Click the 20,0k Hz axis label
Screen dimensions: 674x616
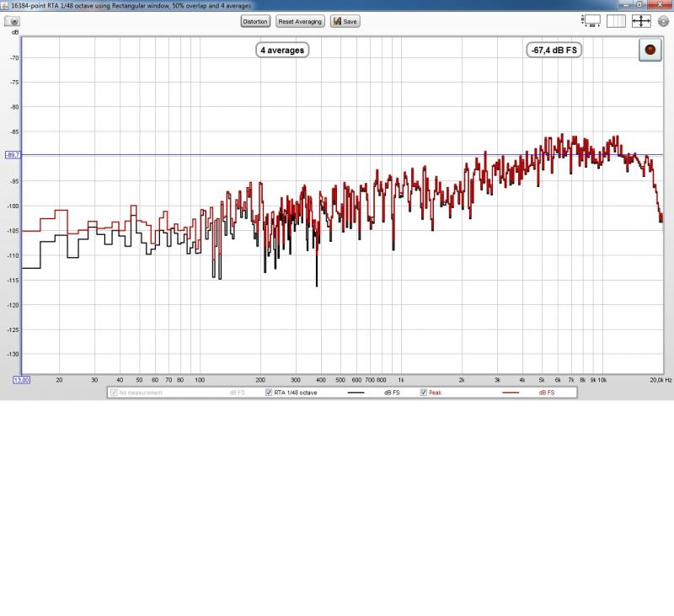point(661,380)
